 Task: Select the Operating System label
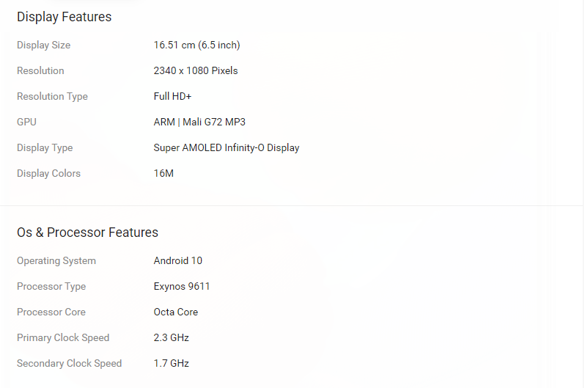click(56, 261)
